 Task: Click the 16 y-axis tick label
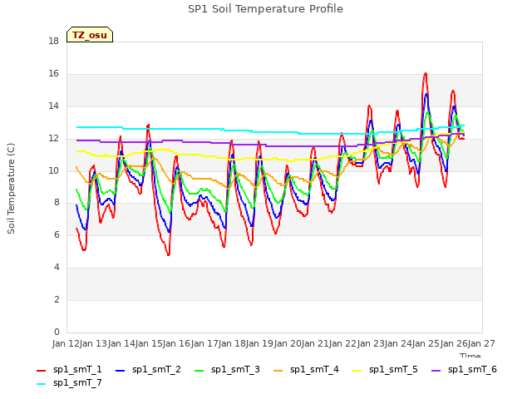[x=53, y=74]
